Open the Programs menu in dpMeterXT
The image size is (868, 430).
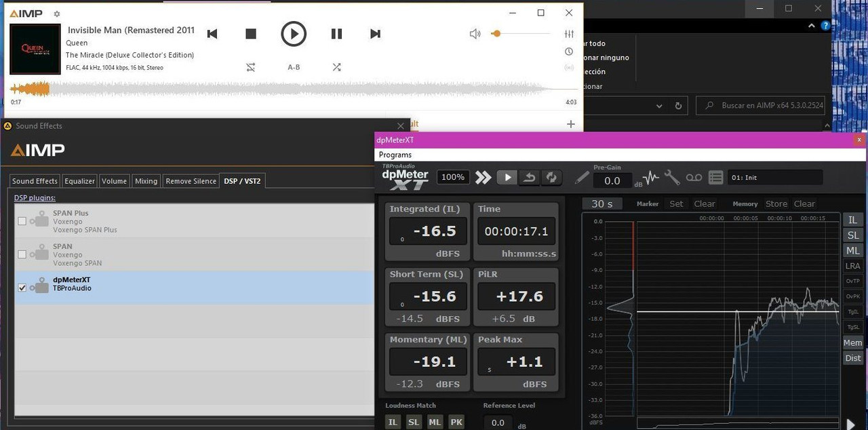coord(395,155)
